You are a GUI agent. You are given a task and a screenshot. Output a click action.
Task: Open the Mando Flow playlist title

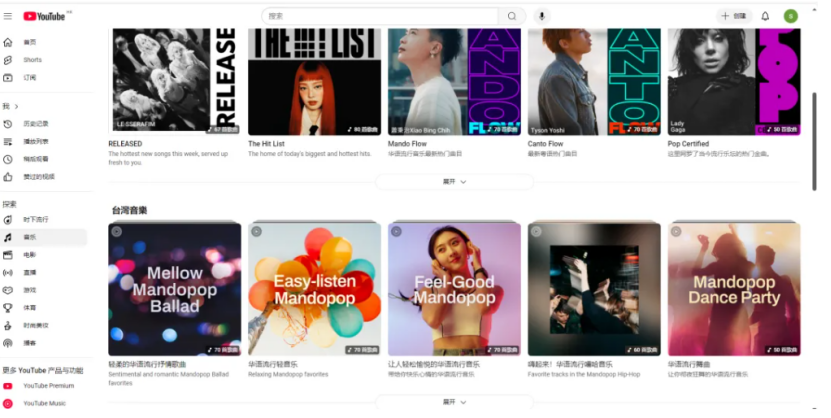[x=407, y=144]
